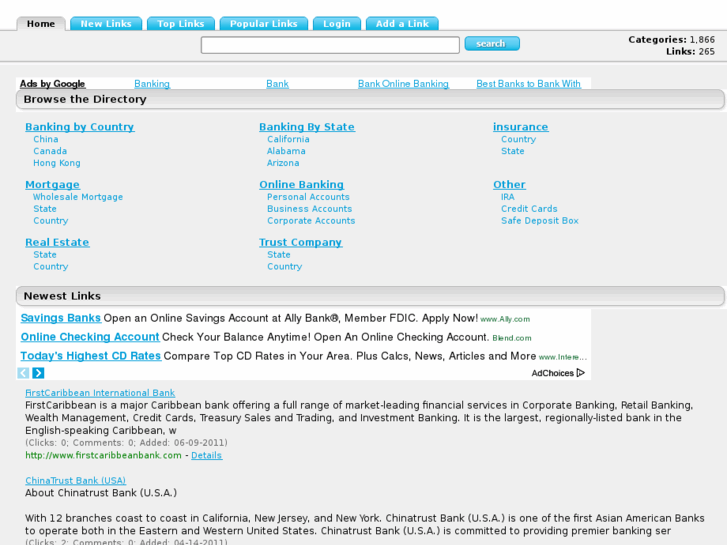
Task: Open Banking by Country category
Action: coord(80,127)
